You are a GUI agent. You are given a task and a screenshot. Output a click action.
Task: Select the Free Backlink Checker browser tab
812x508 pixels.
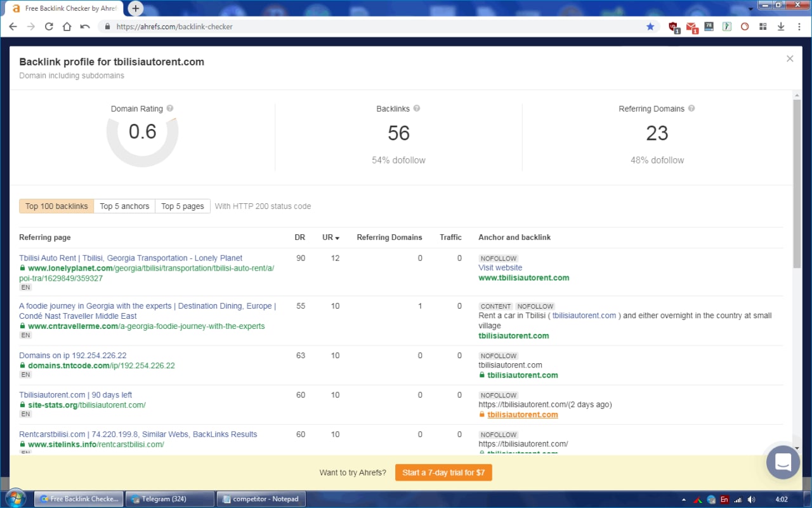click(65, 9)
